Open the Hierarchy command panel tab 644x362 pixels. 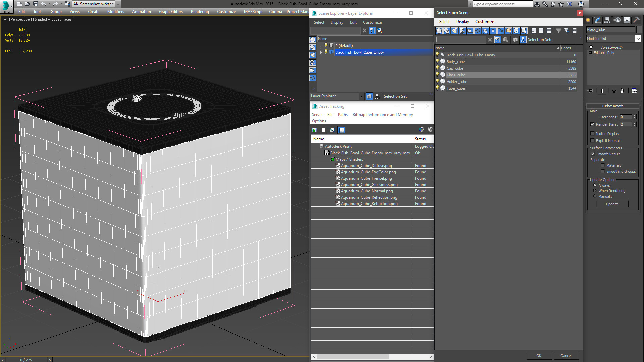coord(607,20)
